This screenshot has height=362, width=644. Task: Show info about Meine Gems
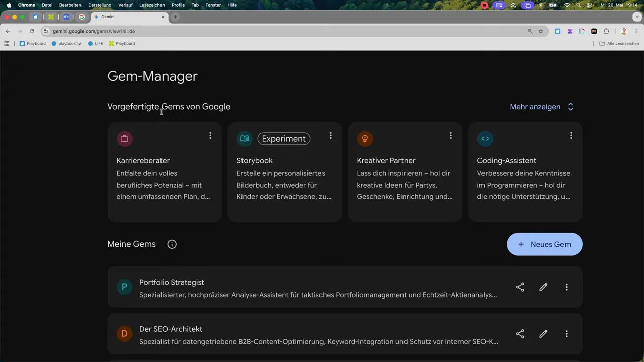coord(172,244)
